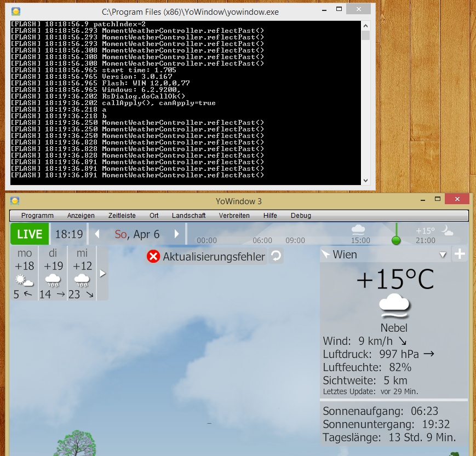Click the red update error icon
Image resolution: width=476 pixels, height=456 pixels.
pos(153,256)
